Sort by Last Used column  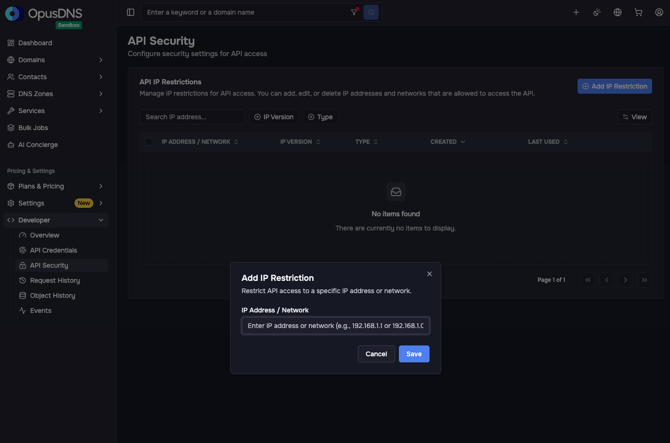pyautogui.click(x=547, y=142)
